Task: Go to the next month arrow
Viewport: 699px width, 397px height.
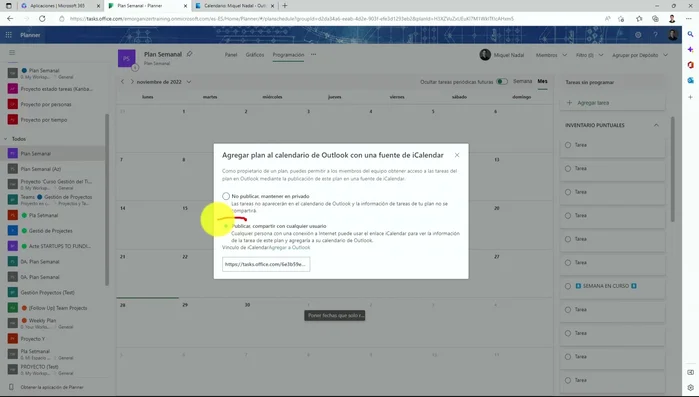Action: click(132, 82)
